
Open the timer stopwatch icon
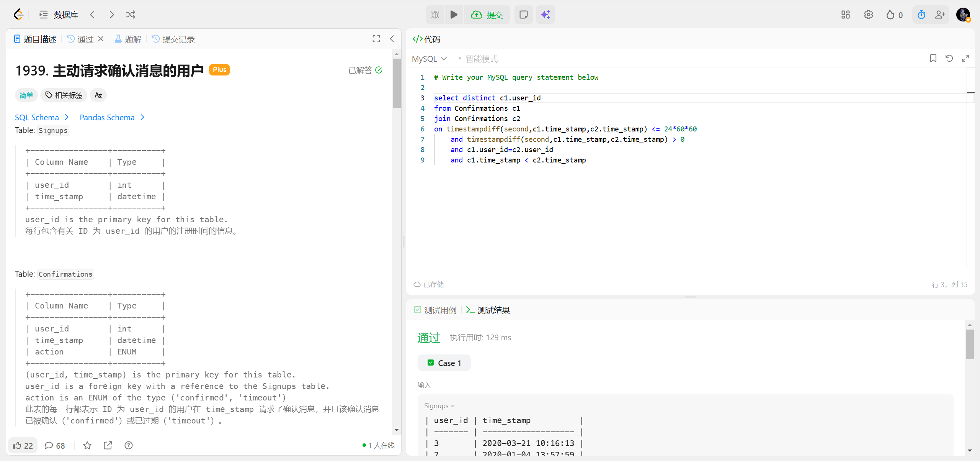tap(921, 15)
